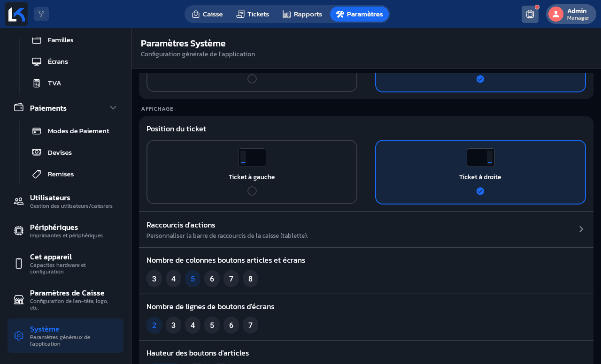Image resolution: width=601 pixels, height=364 pixels.
Task: Click the Paiements wallet icon
Action: coord(19,107)
